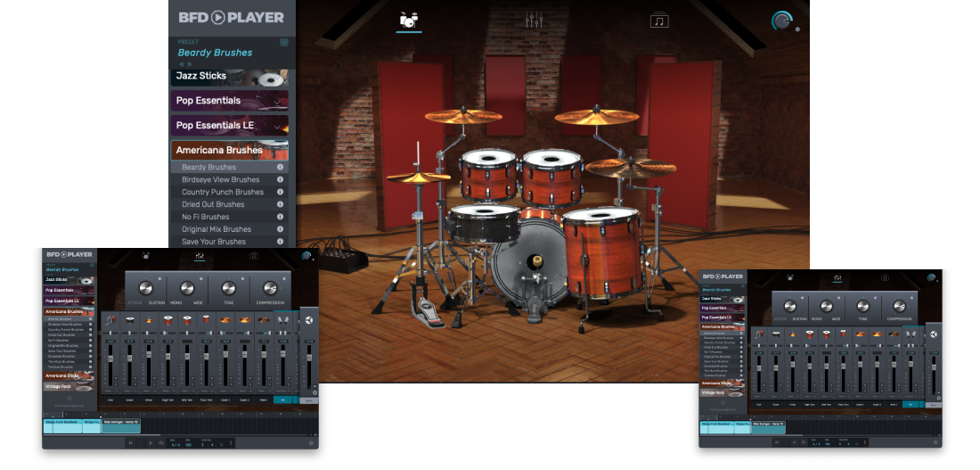Show info for Birdseye View Brushes preset
The height and width of the screenshot is (470, 980).
280,179
